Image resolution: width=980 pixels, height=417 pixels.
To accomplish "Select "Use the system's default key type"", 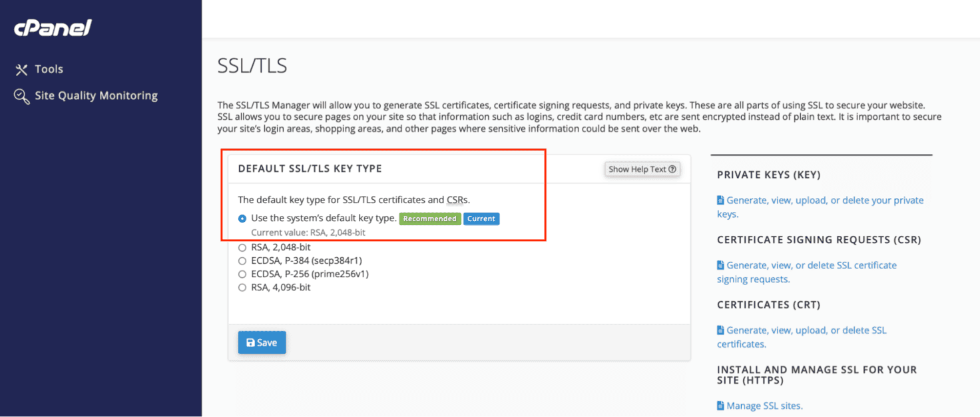I will pos(242,218).
